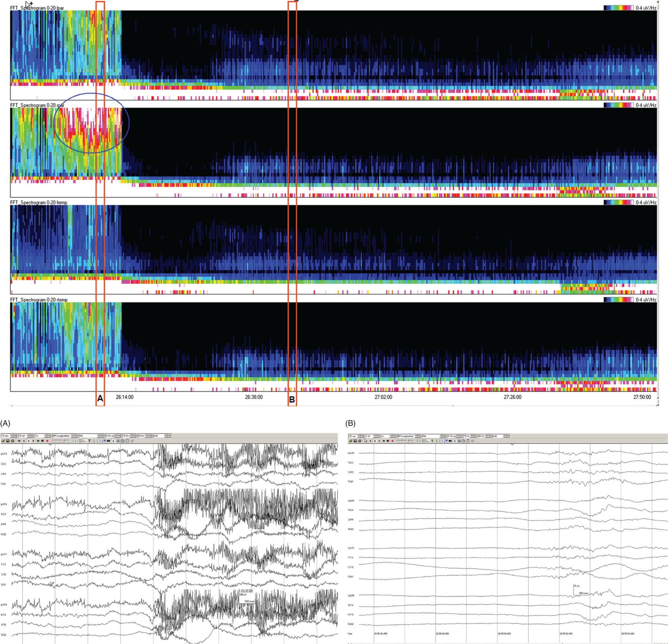The height and width of the screenshot is (644, 668).
Task: Toggle the speaker icon in panel A
Action: [43, 441]
